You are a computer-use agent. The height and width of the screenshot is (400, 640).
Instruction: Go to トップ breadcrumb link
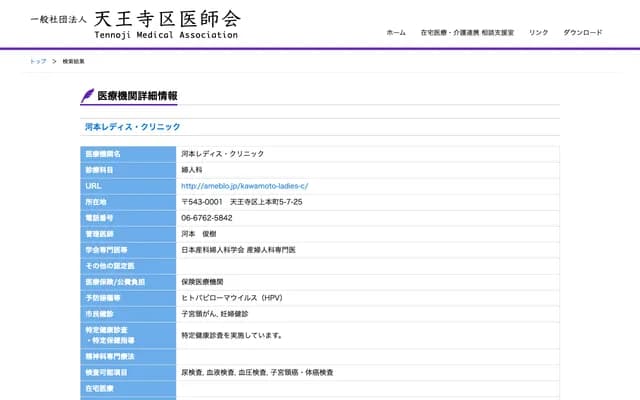[x=38, y=61]
